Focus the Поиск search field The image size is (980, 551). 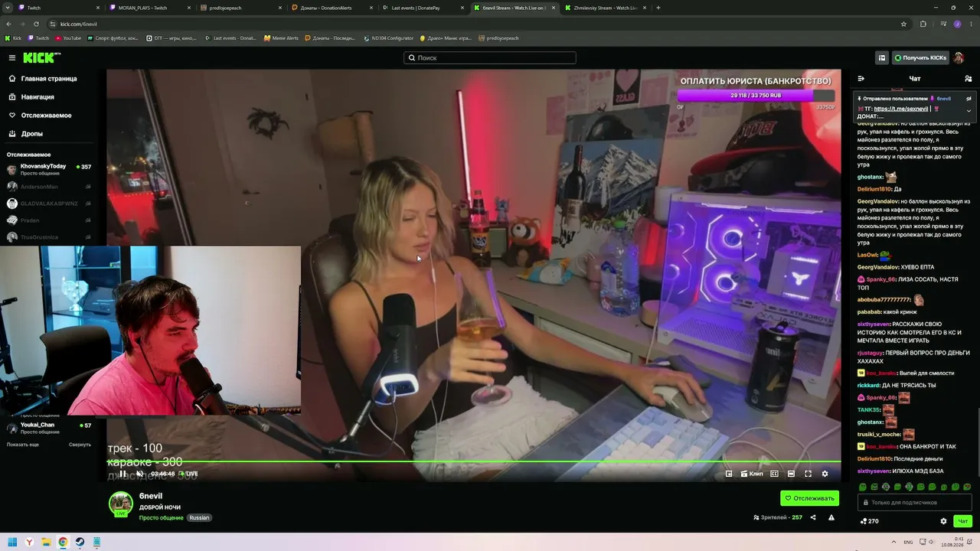coord(490,57)
